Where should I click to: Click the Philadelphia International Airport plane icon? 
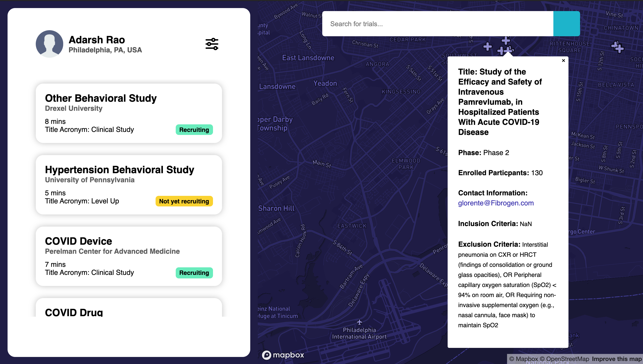coord(360,322)
